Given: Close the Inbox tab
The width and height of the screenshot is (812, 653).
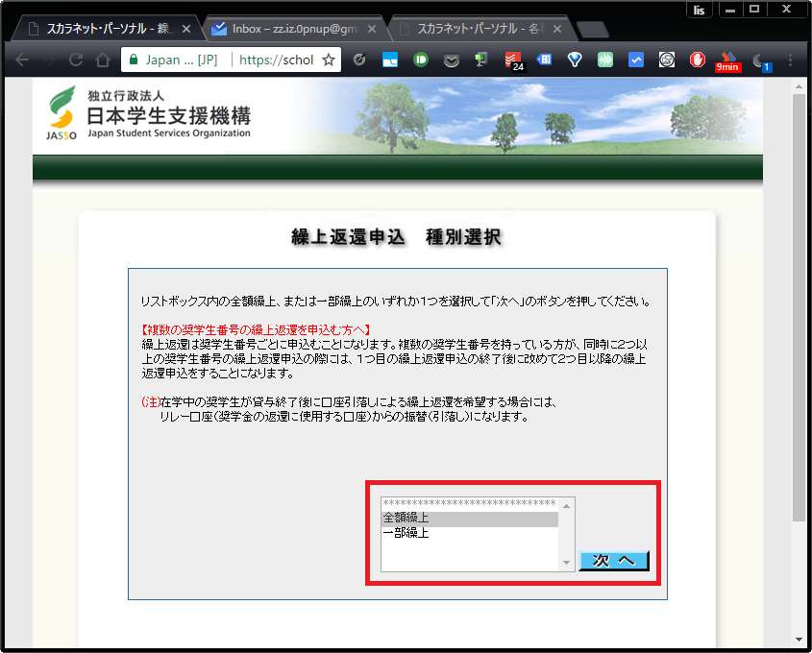Looking at the screenshot, I should pyautogui.click(x=372, y=29).
